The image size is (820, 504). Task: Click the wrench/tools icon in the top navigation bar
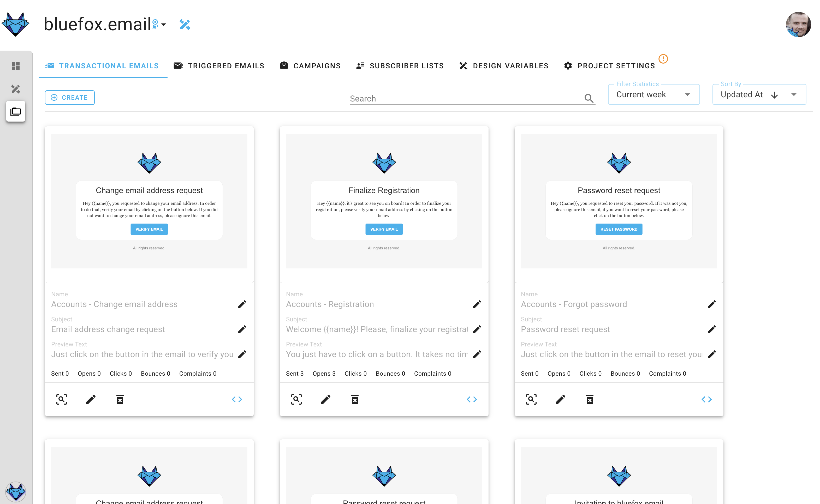point(185,24)
